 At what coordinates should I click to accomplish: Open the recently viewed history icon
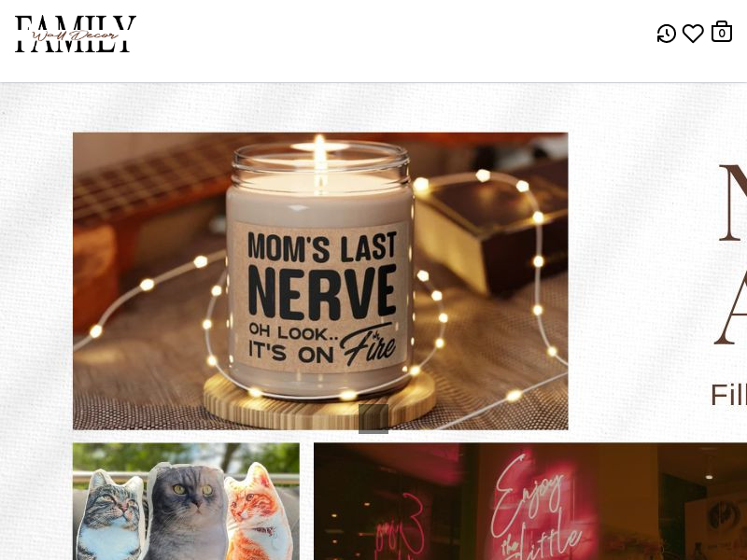[666, 34]
